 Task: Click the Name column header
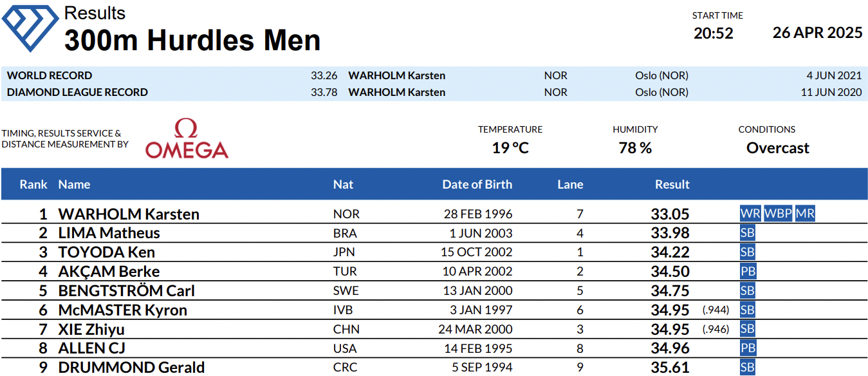[74, 184]
